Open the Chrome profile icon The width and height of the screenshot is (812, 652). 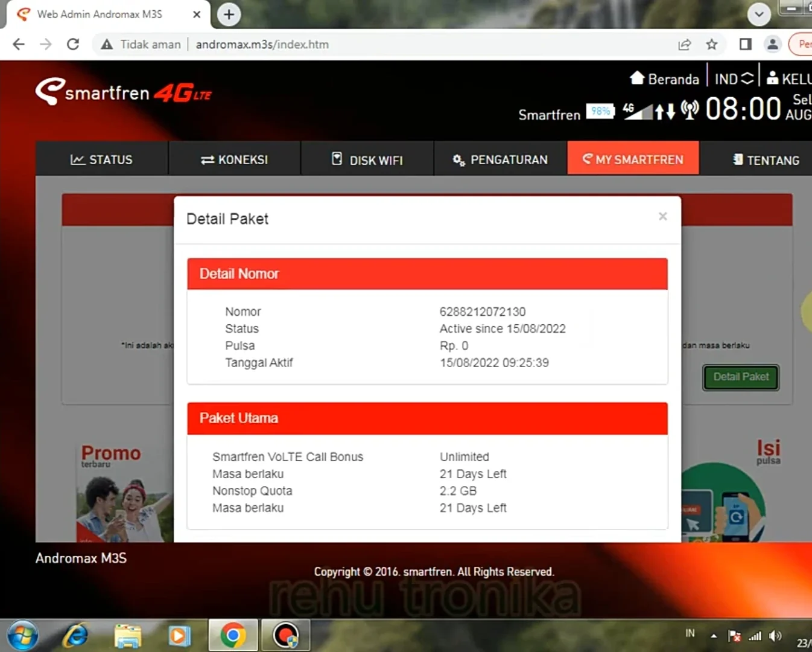772,44
